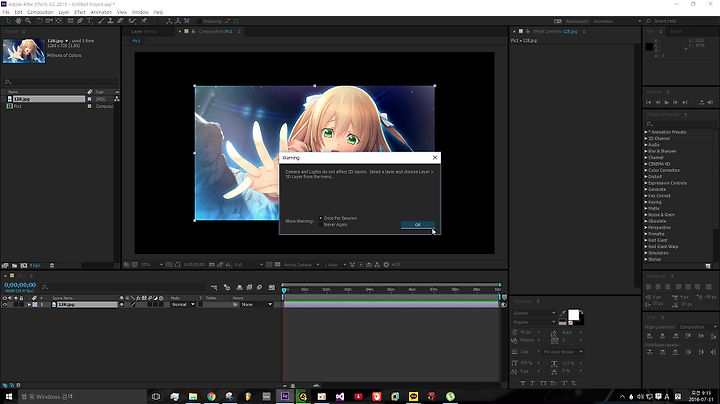Click trash delete icon in Project panel
The height and width of the screenshot is (404, 720).
[x=52, y=265]
